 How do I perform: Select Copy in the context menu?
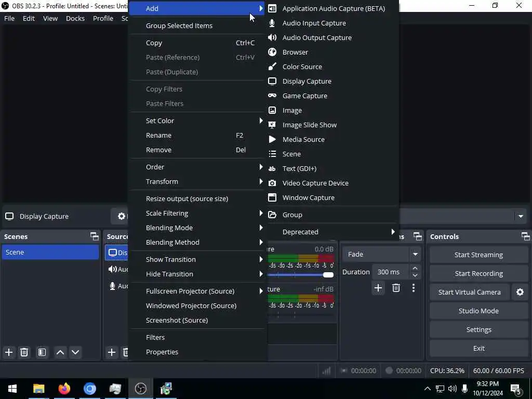point(197,43)
